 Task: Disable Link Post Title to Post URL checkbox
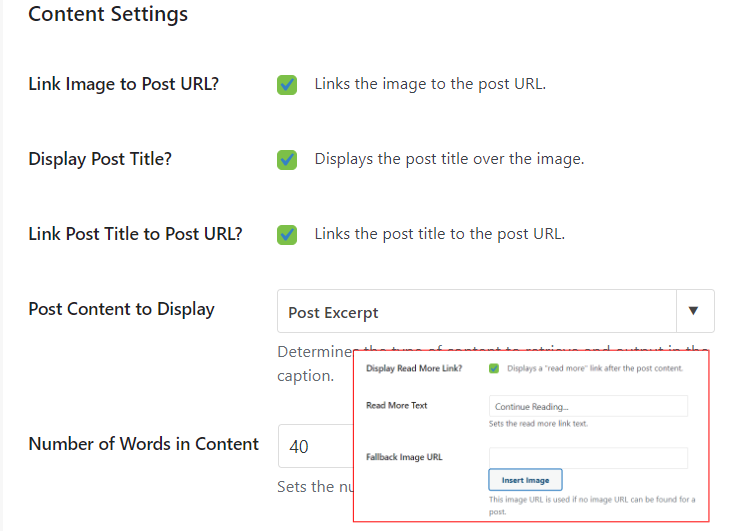click(x=287, y=235)
